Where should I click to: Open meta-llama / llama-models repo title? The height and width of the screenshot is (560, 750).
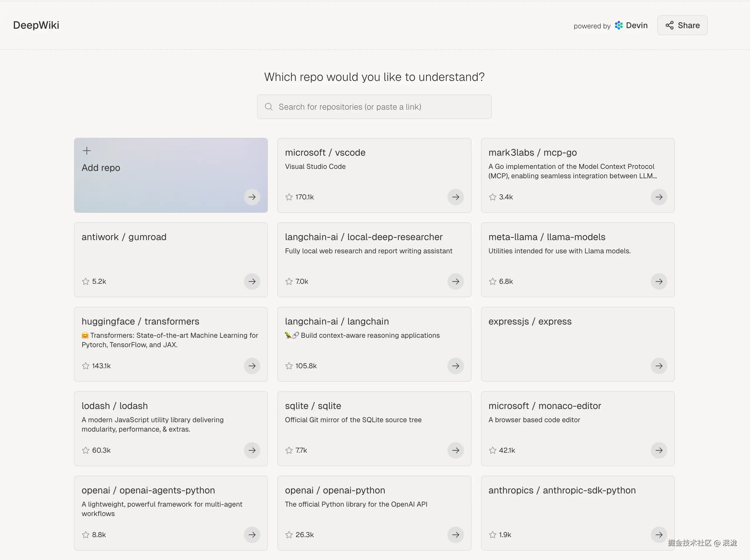click(x=547, y=237)
